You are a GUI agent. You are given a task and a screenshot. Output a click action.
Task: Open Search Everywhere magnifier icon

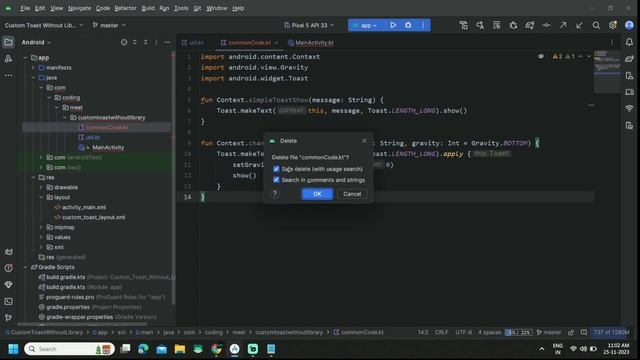596,25
